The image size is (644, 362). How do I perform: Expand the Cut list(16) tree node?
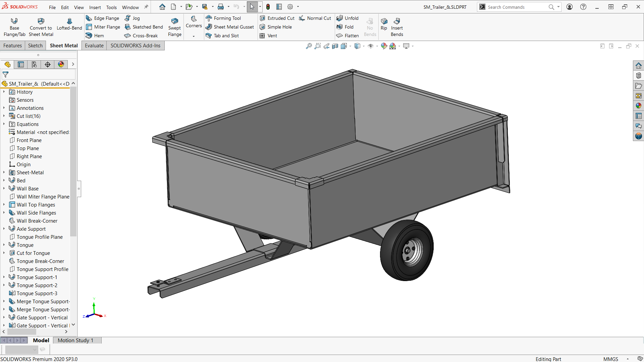pos(4,116)
